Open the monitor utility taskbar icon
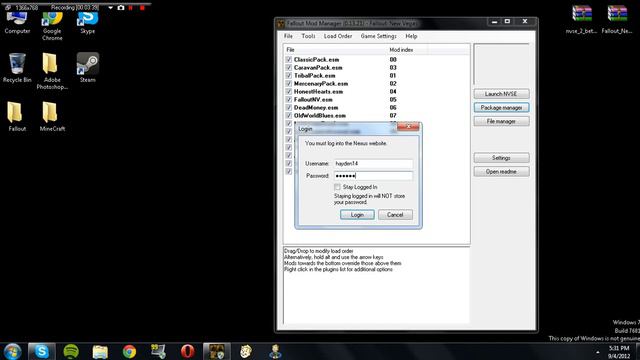The height and width of the screenshot is (360, 640). point(158,351)
